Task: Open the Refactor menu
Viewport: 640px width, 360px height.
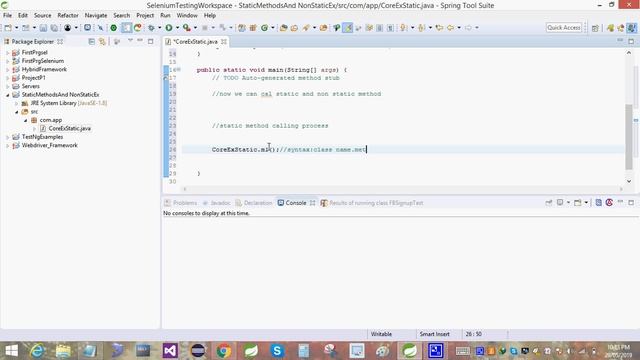Action: 68,16
